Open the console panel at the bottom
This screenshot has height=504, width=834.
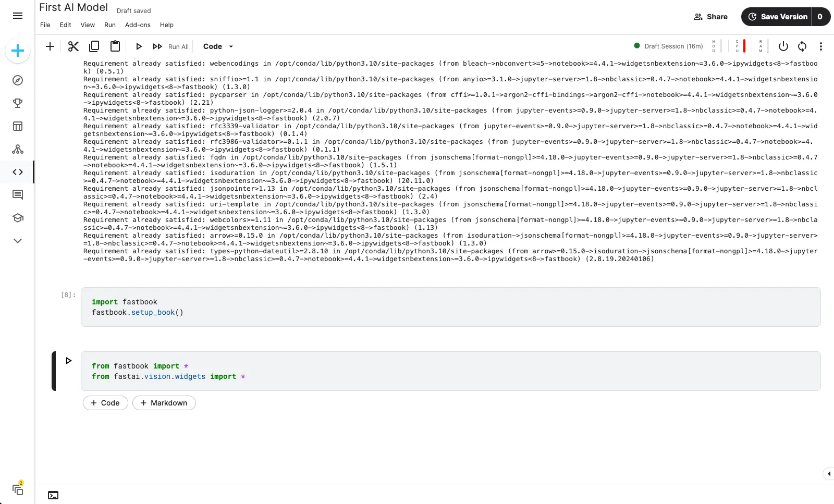click(x=53, y=495)
